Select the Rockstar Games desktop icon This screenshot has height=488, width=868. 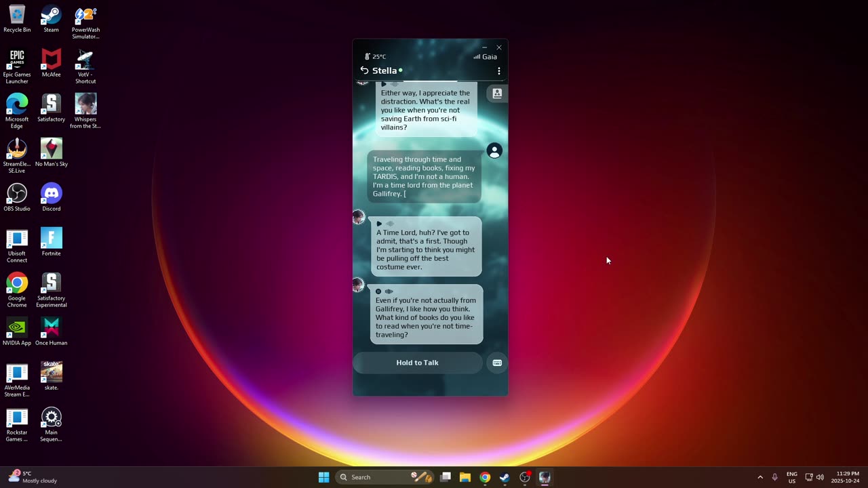click(x=17, y=424)
